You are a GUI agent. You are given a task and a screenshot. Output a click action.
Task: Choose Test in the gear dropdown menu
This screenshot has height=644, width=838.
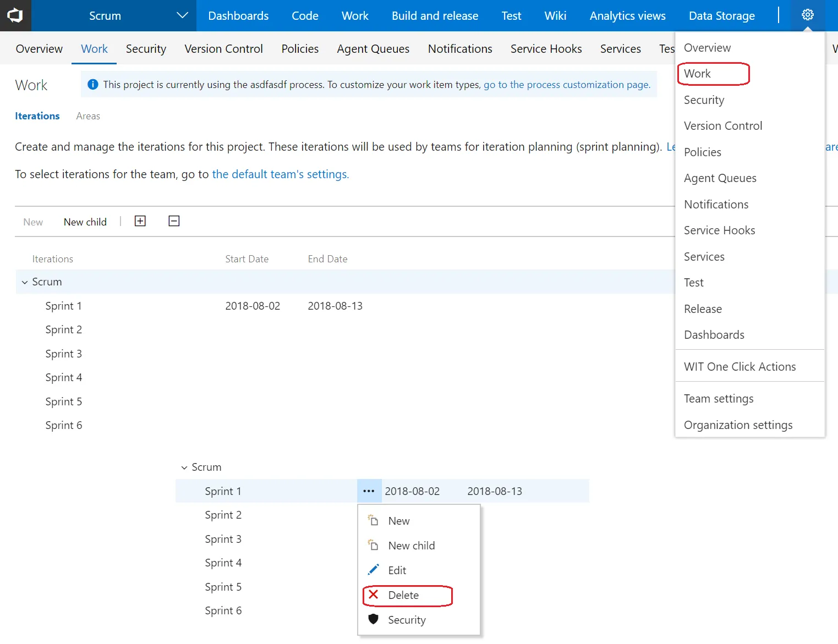click(693, 283)
